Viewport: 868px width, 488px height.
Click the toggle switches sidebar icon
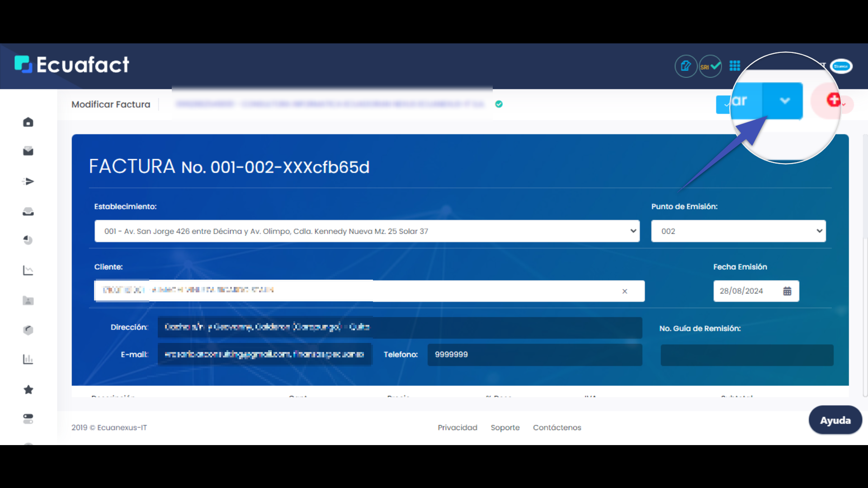click(x=28, y=419)
